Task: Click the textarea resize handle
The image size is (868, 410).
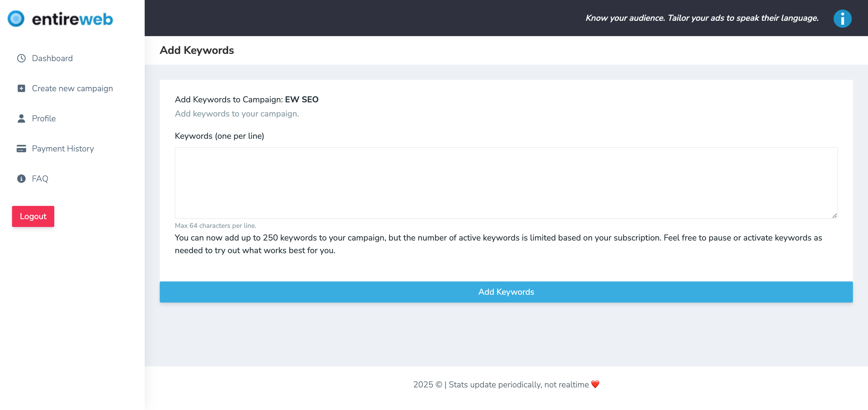Action: pyautogui.click(x=834, y=216)
